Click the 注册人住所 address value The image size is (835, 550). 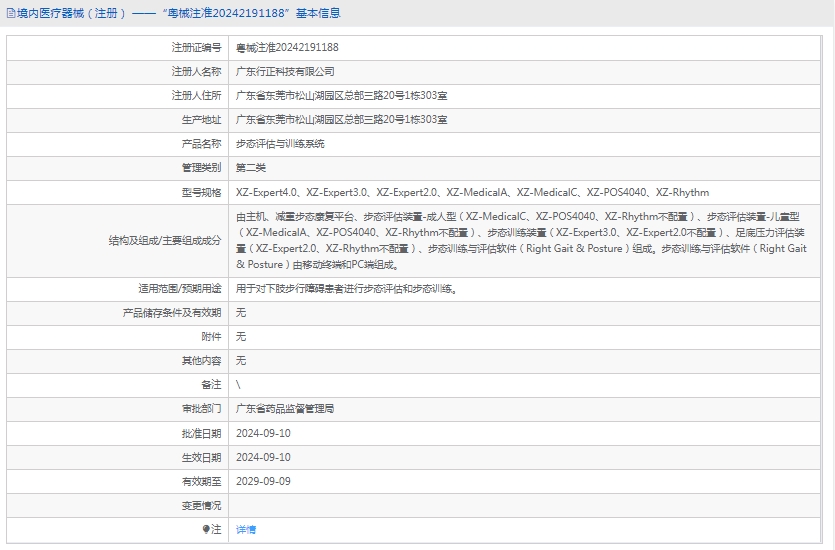pyautogui.click(x=341, y=95)
